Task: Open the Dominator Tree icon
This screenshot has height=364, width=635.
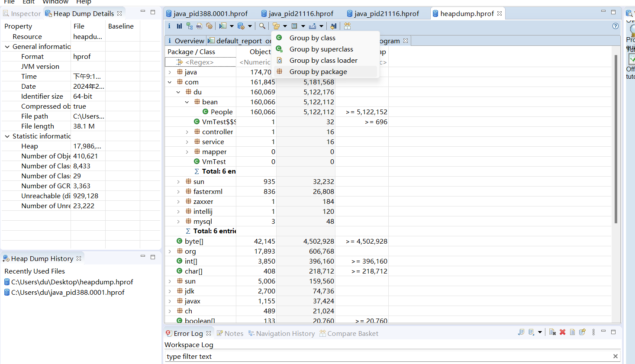Action: [x=189, y=26]
